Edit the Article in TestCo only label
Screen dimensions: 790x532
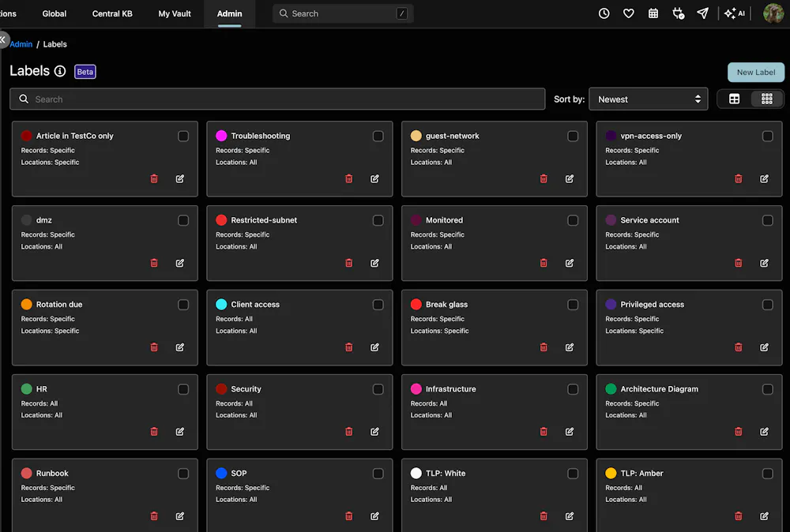click(180, 178)
